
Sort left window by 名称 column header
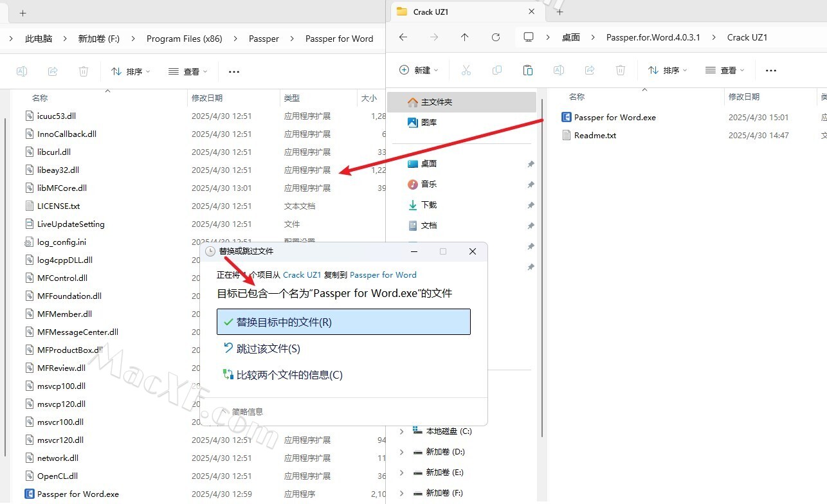[x=40, y=98]
